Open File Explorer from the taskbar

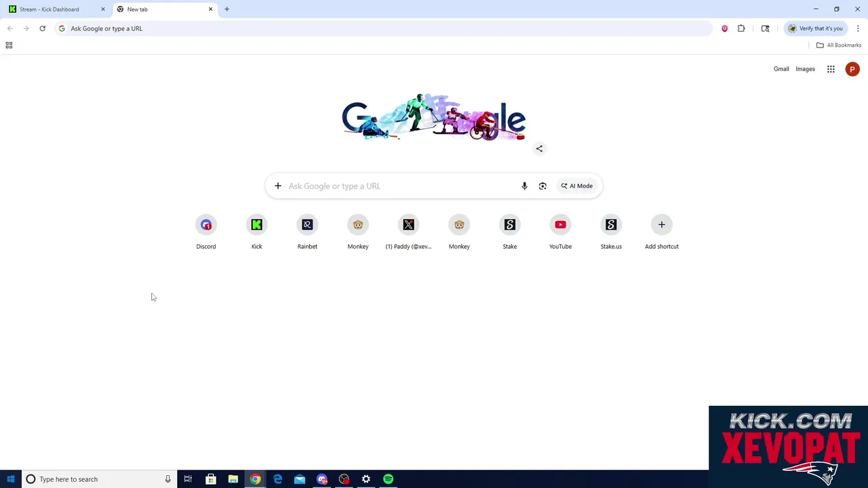[233, 479]
